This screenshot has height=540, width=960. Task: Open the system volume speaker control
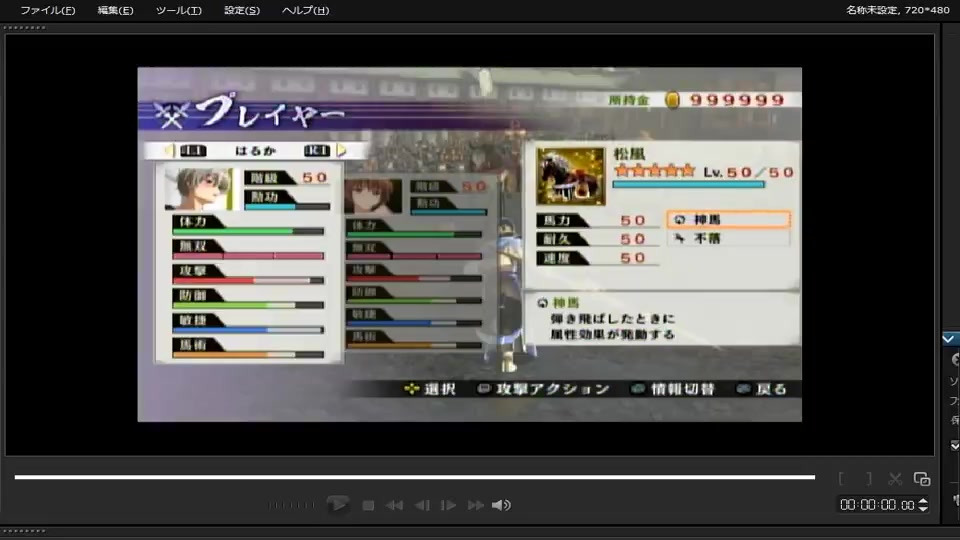tap(501, 505)
